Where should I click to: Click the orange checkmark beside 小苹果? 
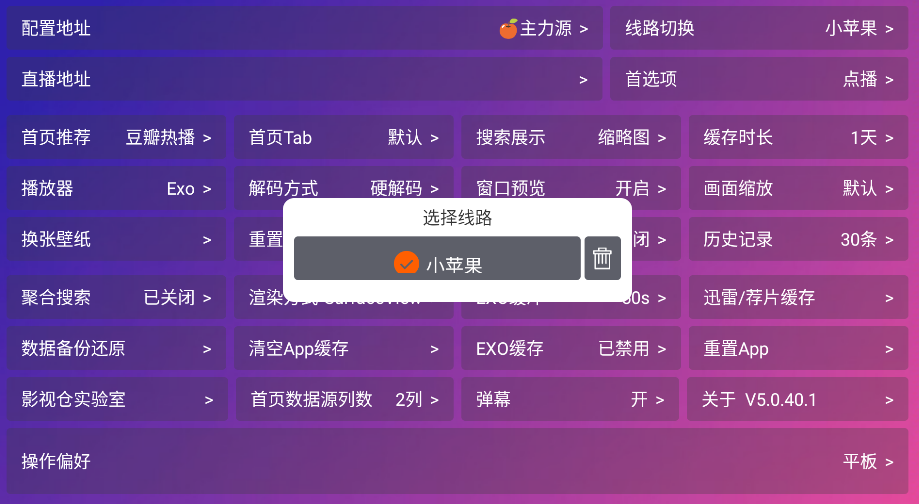coord(406,263)
